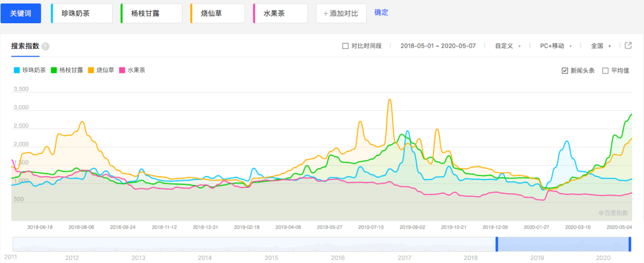Click the green 杨枝甘露 legend square
The width and height of the screenshot is (644, 263).
pos(54,70)
